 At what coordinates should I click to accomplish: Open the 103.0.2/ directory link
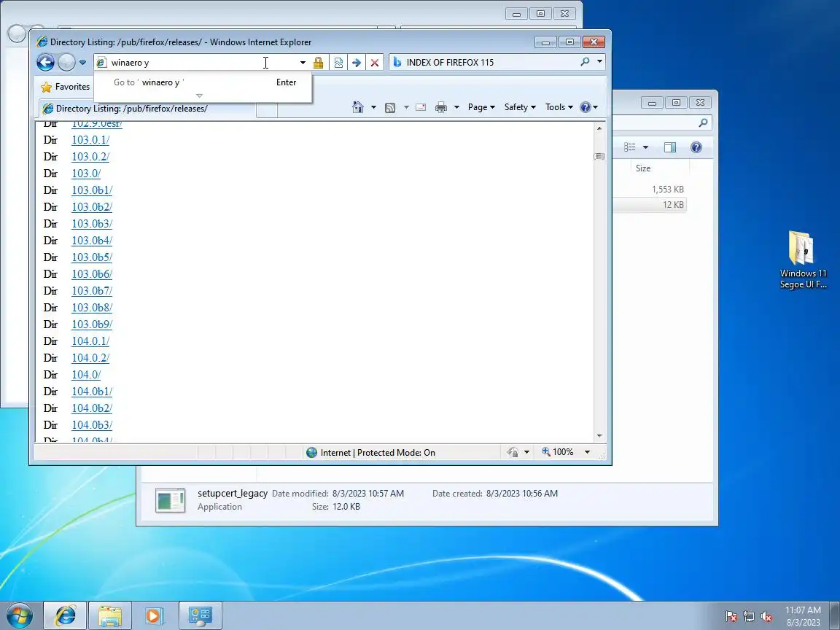90,157
